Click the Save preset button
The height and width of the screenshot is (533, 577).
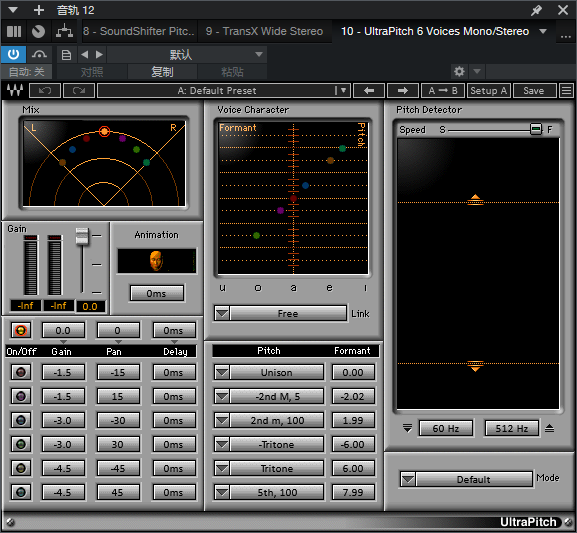point(534,91)
